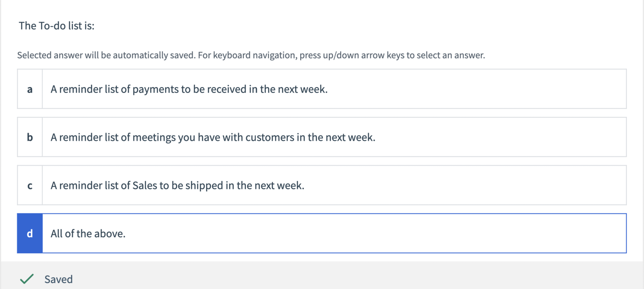Image resolution: width=644 pixels, height=289 pixels.
Task: Select the letter a answer box
Action: [x=30, y=89]
